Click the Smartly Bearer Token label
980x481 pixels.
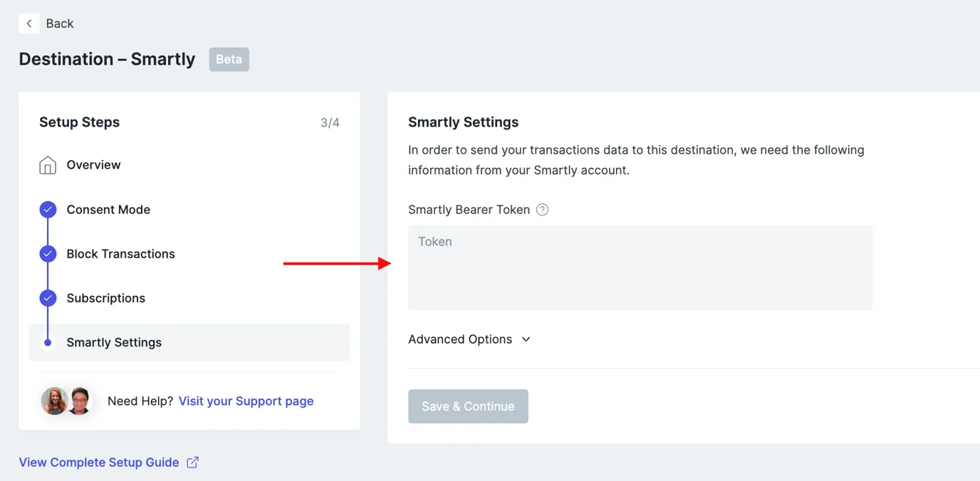469,210
